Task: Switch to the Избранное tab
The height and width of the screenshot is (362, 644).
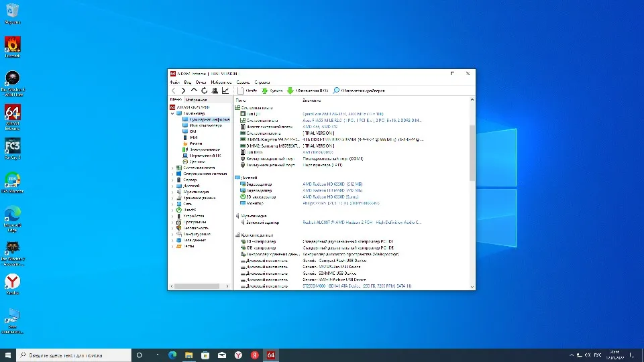Action: [197, 99]
